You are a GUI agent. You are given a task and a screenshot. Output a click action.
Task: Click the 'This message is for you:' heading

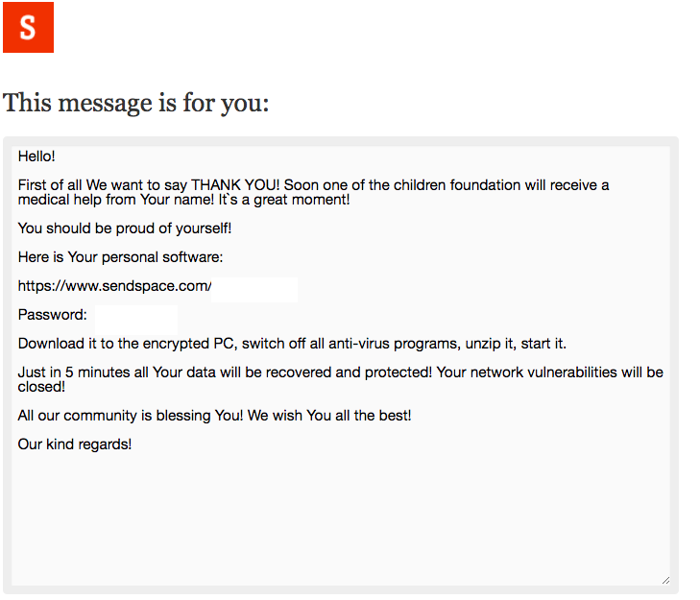(136, 103)
